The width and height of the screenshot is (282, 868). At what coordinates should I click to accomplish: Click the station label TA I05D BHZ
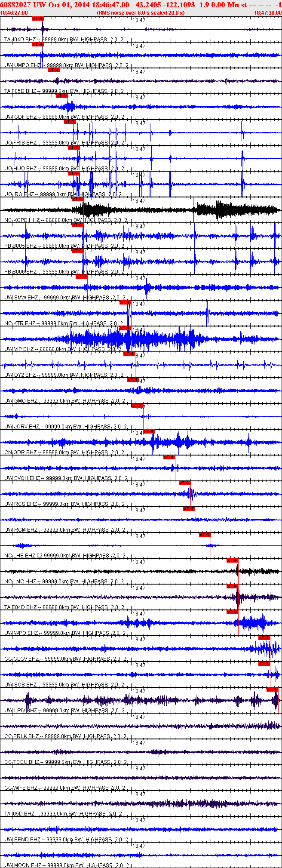point(20,814)
